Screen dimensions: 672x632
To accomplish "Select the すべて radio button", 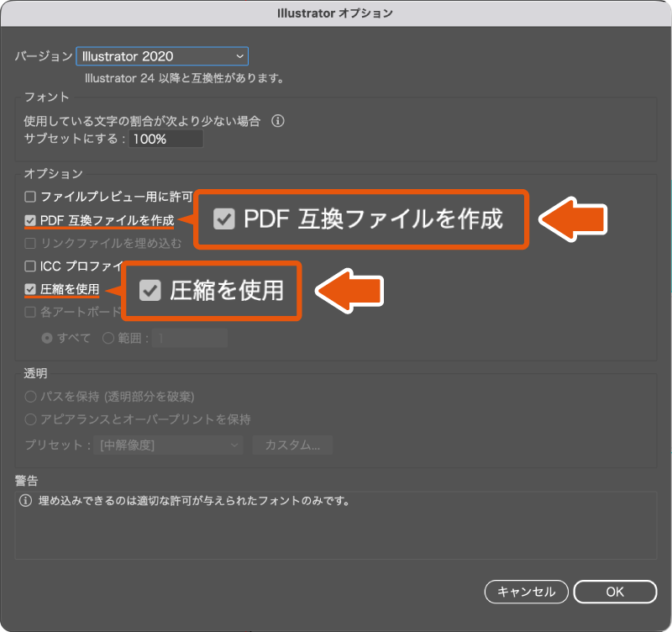I will (47, 339).
